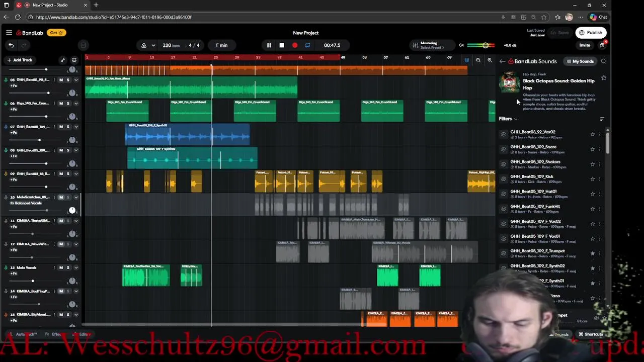This screenshot has width=644, height=362.
Task: Mute the master volume speaker icon
Action: [x=461, y=45]
